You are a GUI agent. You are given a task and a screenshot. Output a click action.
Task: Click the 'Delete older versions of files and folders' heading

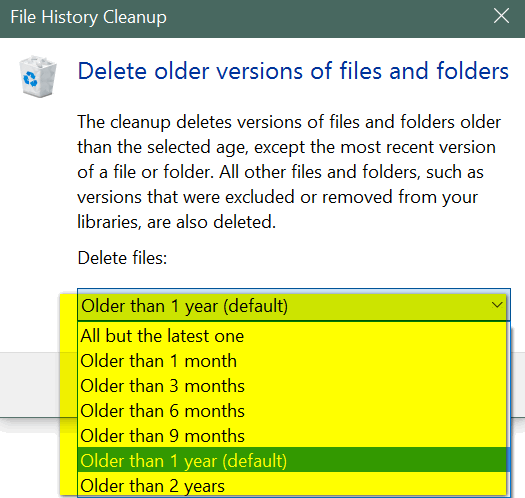[x=293, y=71]
